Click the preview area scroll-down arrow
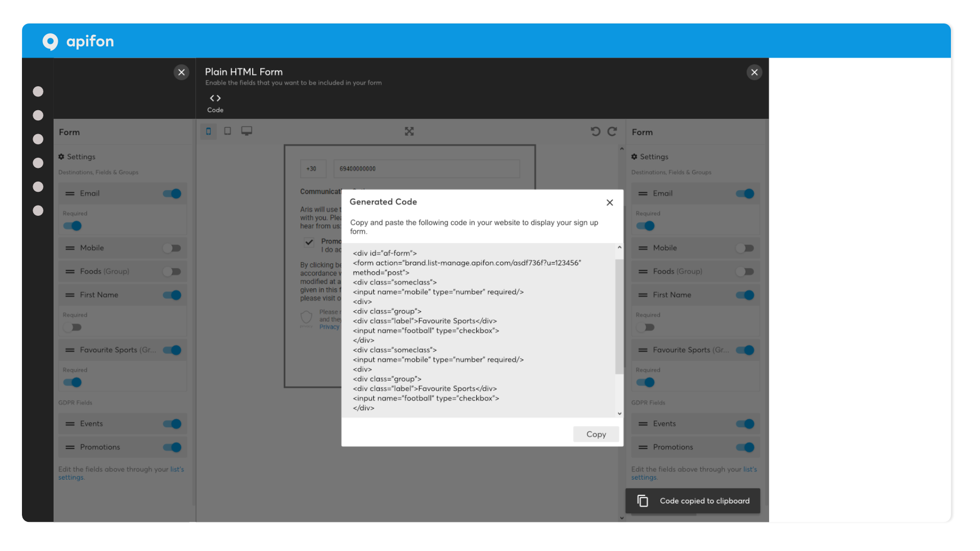Screen dimensions: 980x551 622,518
